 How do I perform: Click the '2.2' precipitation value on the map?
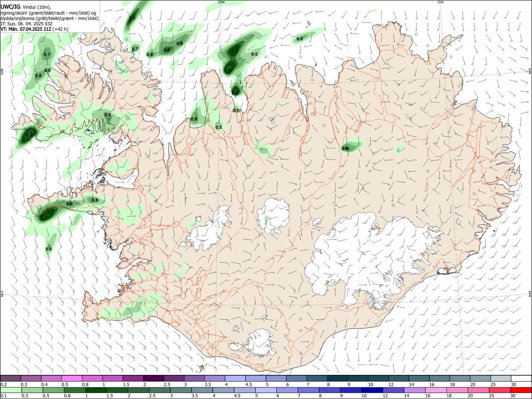(x=29, y=135)
